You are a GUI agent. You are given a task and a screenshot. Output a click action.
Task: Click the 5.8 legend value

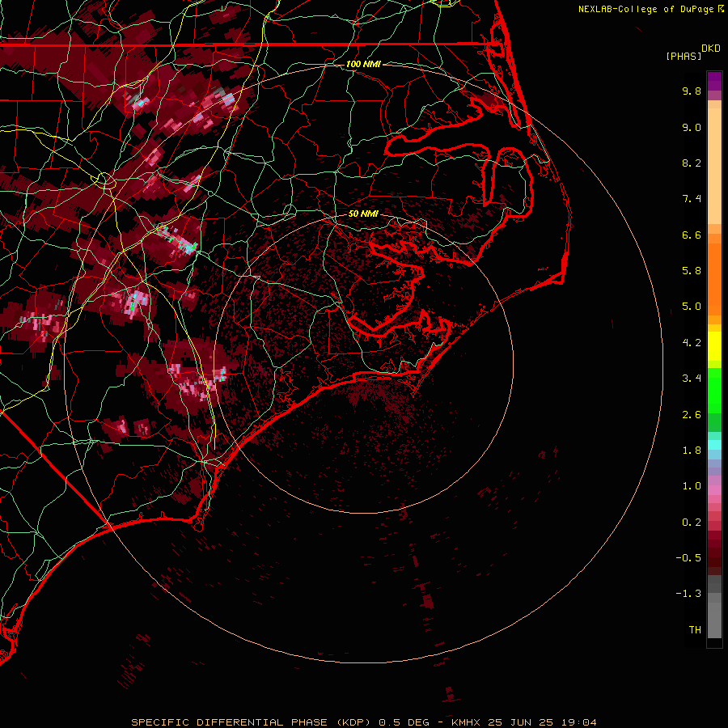point(692,271)
